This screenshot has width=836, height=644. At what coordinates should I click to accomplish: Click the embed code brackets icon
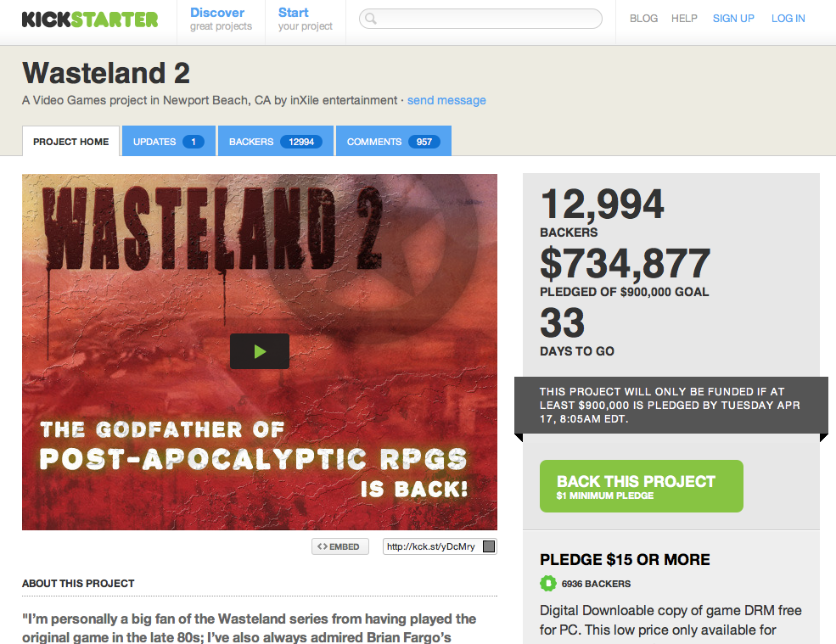coord(322,546)
